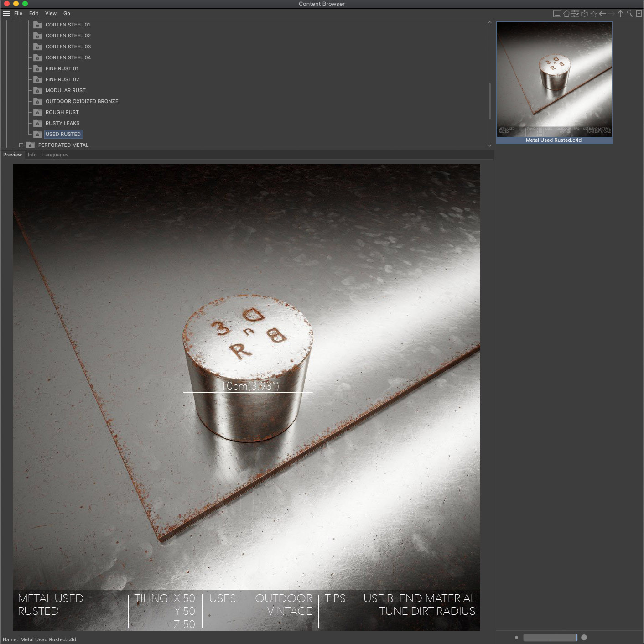The image size is (644, 644).
Task: Select the RUSTY LEAKS folder
Action: (62, 123)
